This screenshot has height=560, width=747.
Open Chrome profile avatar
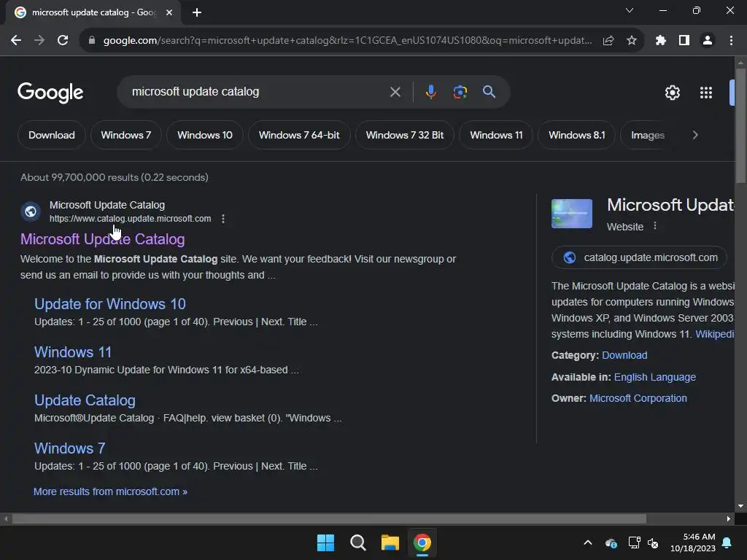coord(708,41)
